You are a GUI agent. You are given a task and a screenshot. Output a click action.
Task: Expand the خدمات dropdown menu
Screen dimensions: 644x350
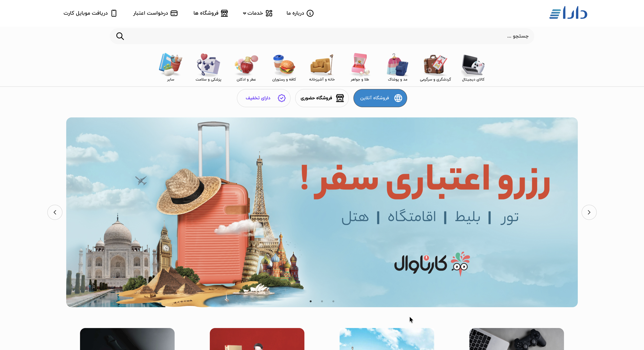(x=257, y=13)
